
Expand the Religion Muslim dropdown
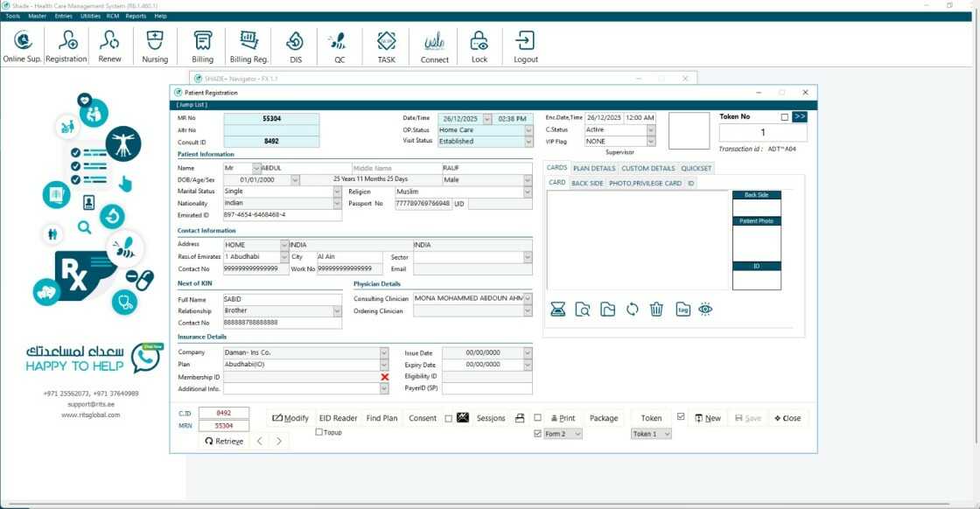point(528,192)
